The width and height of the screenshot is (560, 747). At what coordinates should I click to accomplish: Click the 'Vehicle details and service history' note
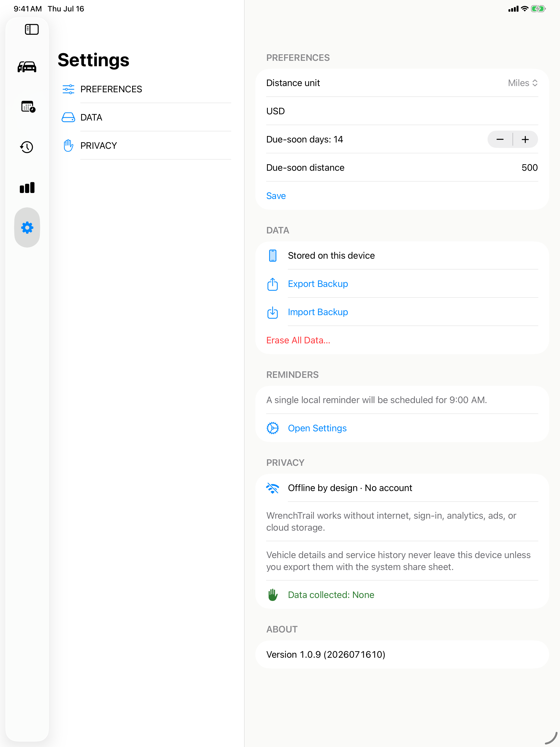tap(398, 561)
